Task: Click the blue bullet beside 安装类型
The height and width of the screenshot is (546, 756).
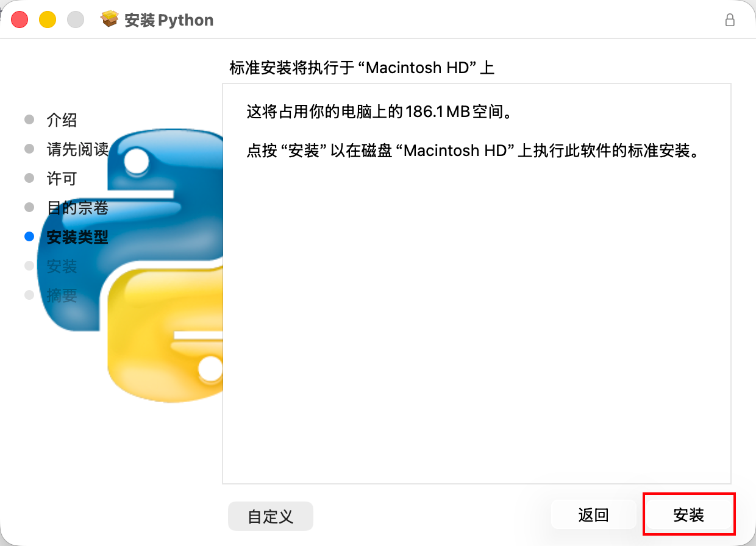Action: [29, 236]
